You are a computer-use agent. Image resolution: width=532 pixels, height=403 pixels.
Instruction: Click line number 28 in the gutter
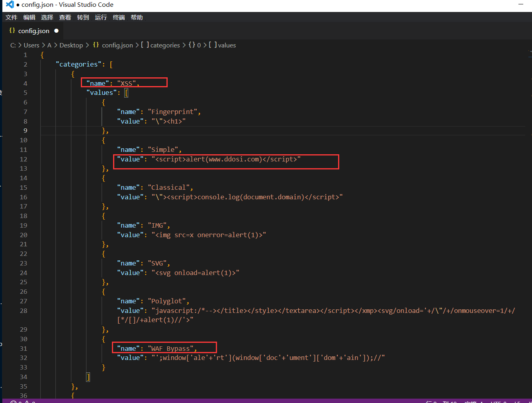click(23, 311)
